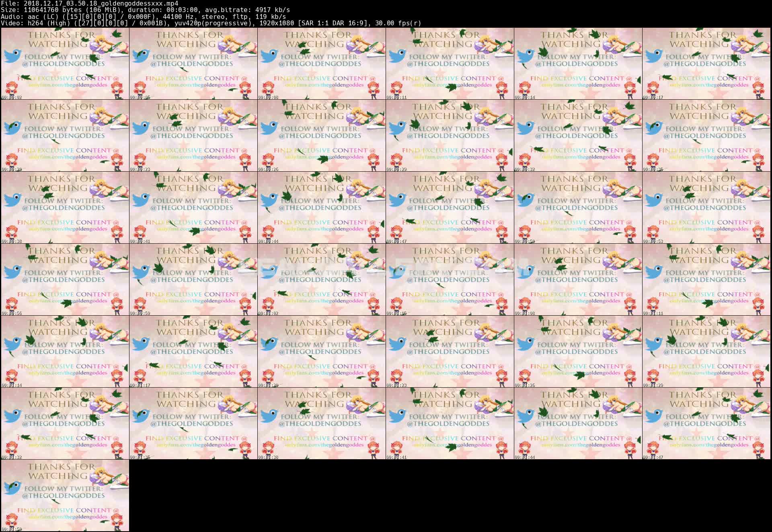Open the thumbnail stamped 00:00:02
The width and height of the screenshot is (772, 532).
pos(65,64)
